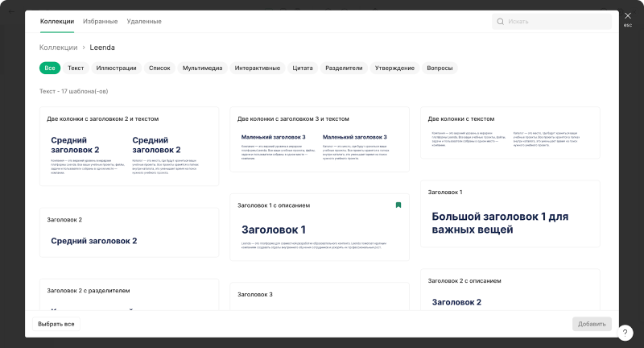Open help with the question mark icon
Screen dimensions: 644x348
pyautogui.click(x=627, y=332)
